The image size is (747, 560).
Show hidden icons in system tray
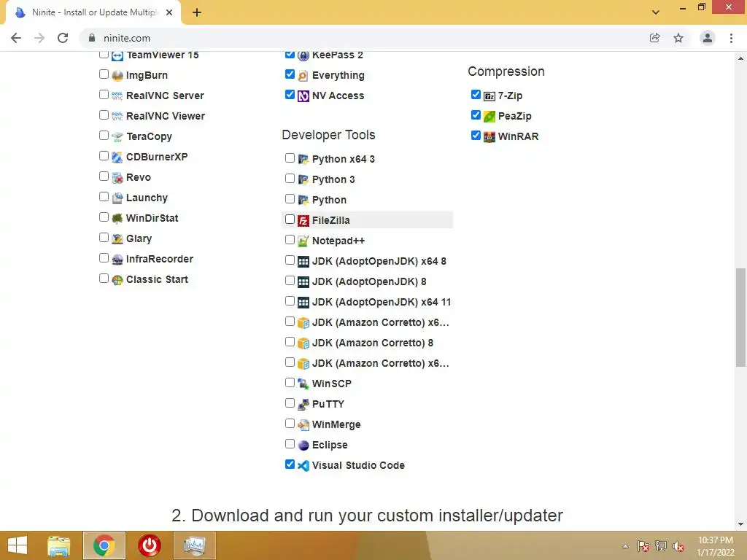pyautogui.click(x=625, y=546)
